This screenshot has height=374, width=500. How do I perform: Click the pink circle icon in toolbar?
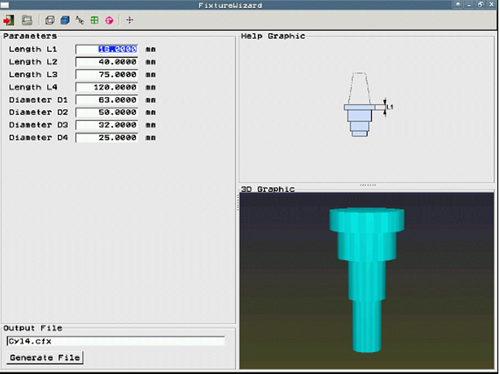point(109,20)
